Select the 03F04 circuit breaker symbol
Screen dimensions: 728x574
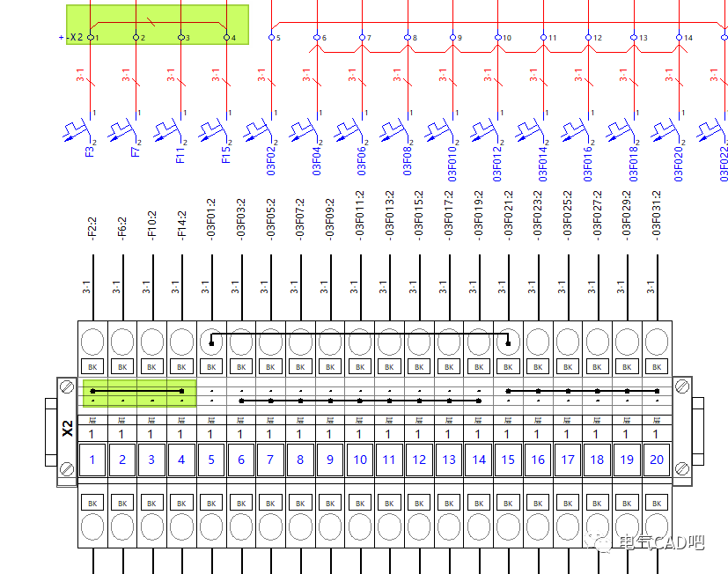click(x=304, y=130)
